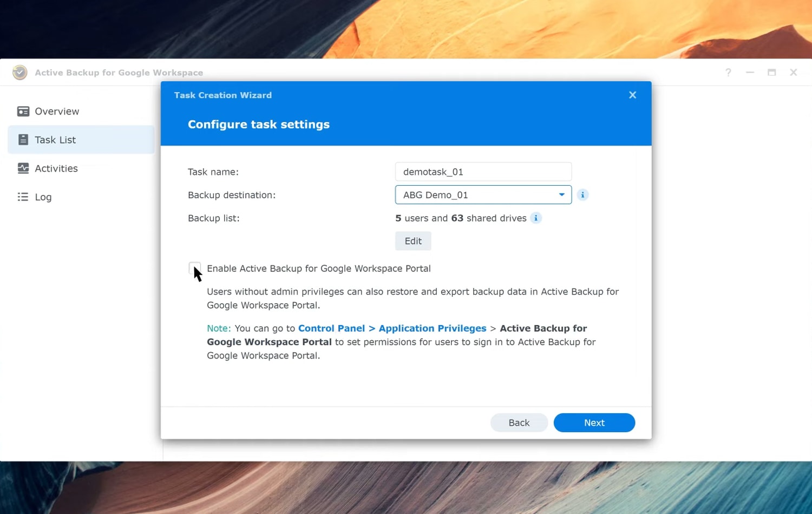The height and width of the screenshot is (514, 812).
Task: Click the info icon next to shared drives count
Action: point(535,218)
